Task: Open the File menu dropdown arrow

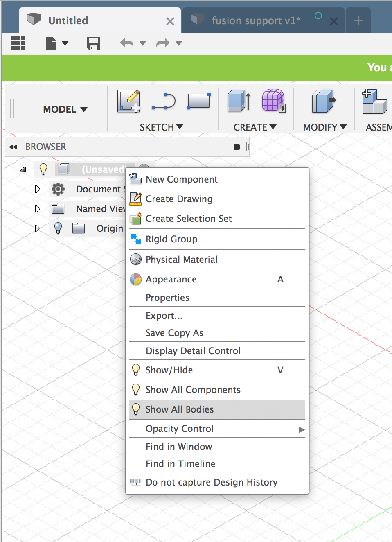Action: [65, 43]
